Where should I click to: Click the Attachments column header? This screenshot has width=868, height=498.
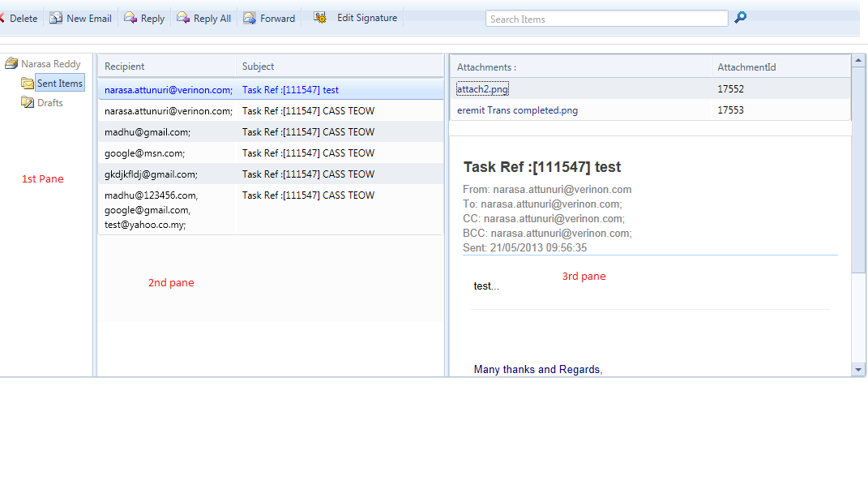pyautogui.click(x=580, y=67)
